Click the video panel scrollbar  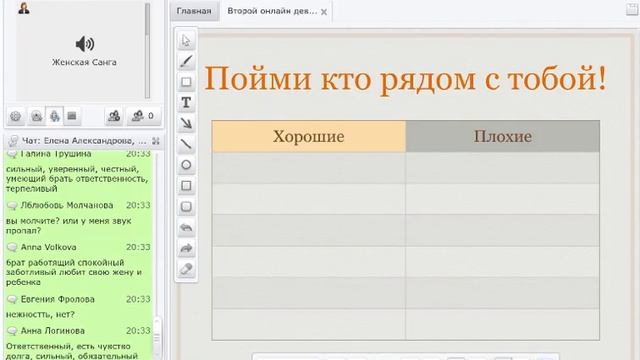click(147, 51)
